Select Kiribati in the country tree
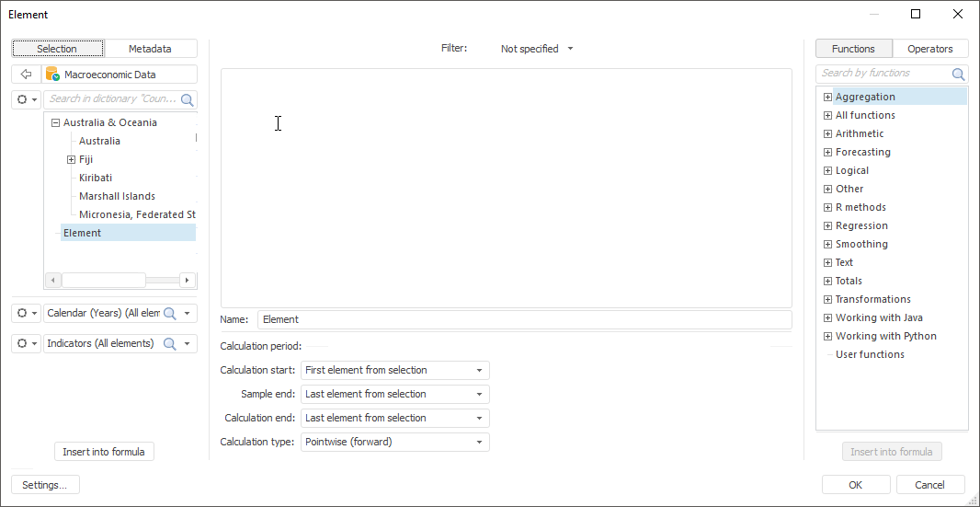980x507 pixels. (96, 178)
